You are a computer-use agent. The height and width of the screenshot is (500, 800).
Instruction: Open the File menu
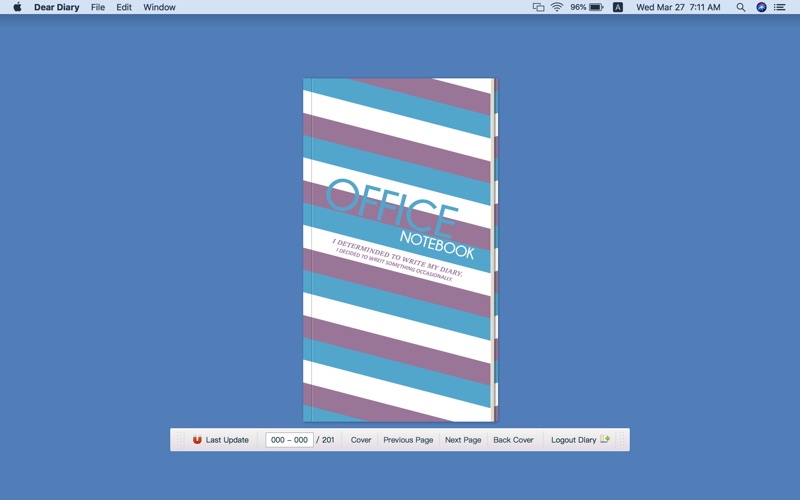pos(98,7)
